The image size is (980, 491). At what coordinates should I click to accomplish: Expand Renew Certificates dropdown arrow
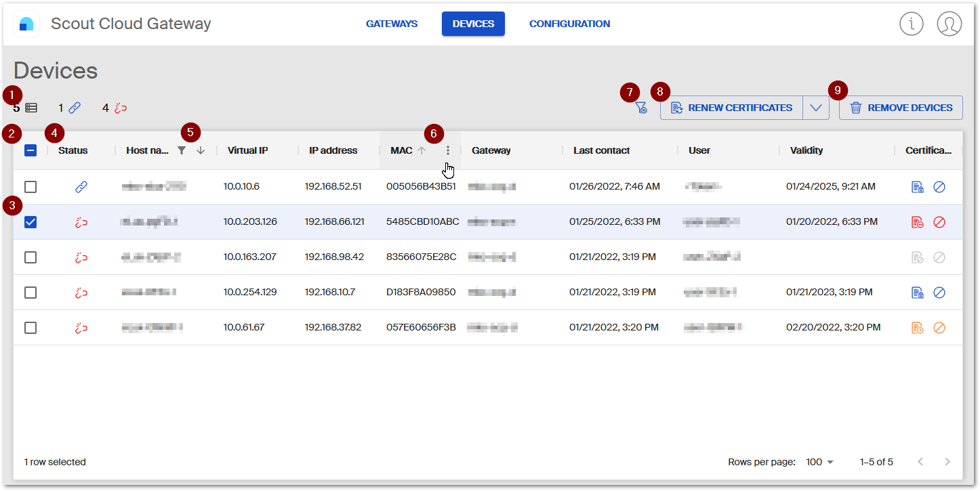816,108
